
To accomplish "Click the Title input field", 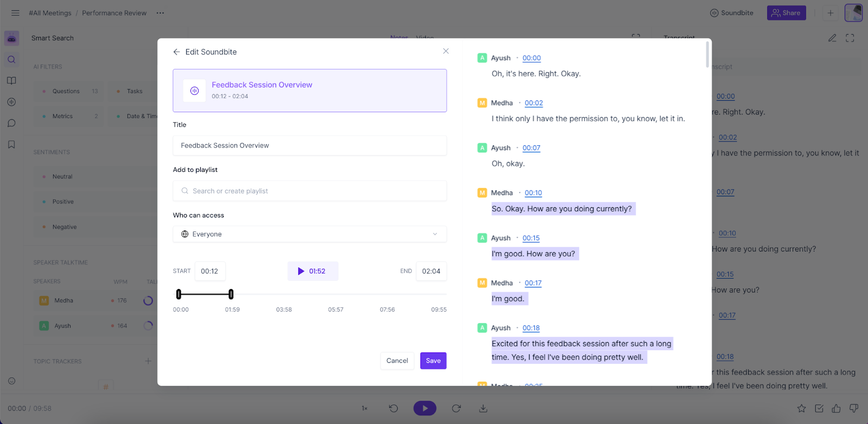I will click(310, 145).
